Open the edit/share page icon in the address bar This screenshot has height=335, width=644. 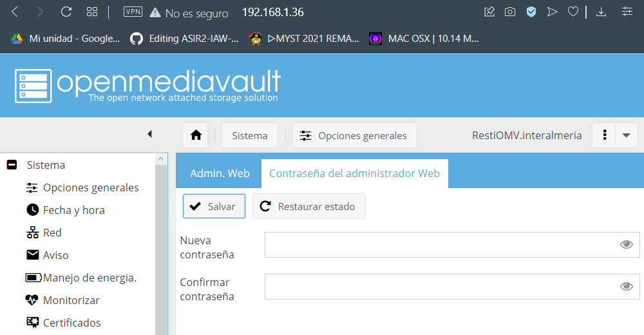point(489,12)
